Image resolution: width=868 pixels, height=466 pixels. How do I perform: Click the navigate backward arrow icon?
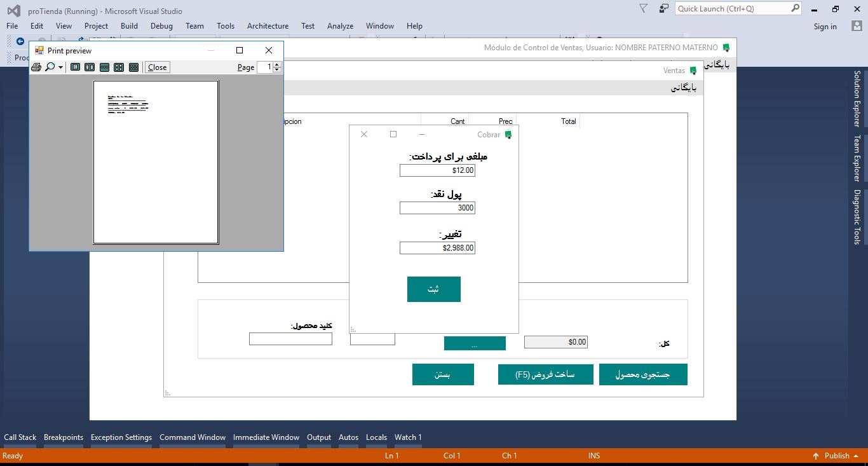[20, 41]
